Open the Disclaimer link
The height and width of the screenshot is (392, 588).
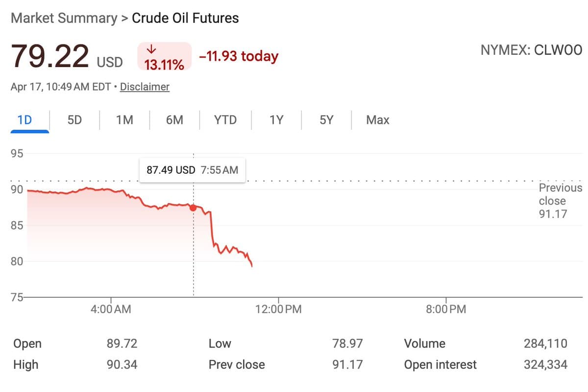[x=145, y=87]
